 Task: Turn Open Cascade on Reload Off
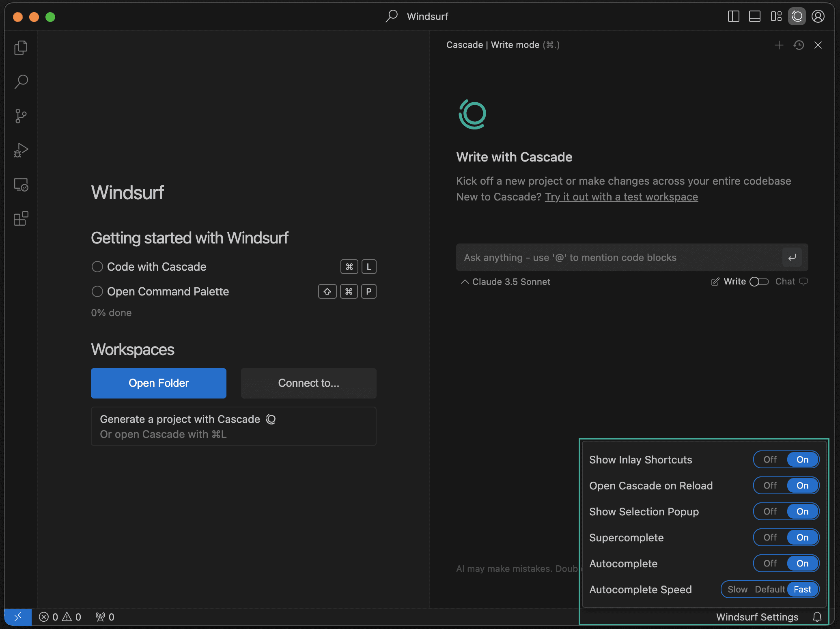tap(770, 485)
